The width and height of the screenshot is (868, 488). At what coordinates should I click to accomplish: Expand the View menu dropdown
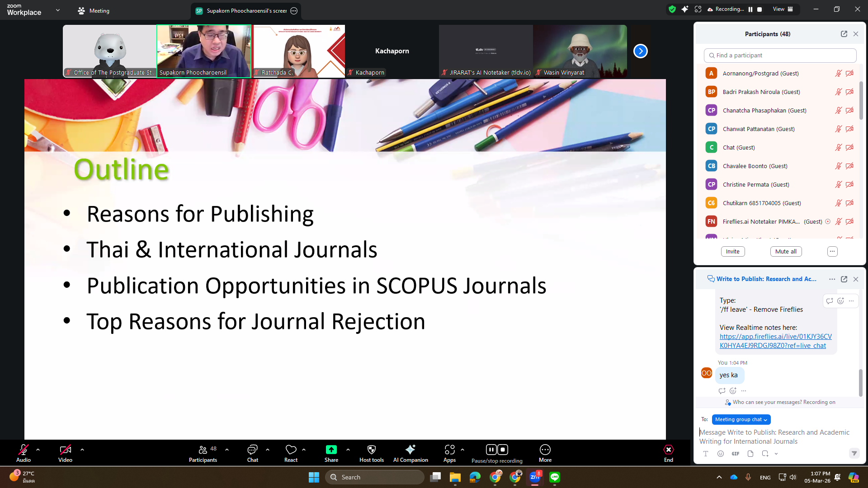pyautogui.click(x=782, y=9)
